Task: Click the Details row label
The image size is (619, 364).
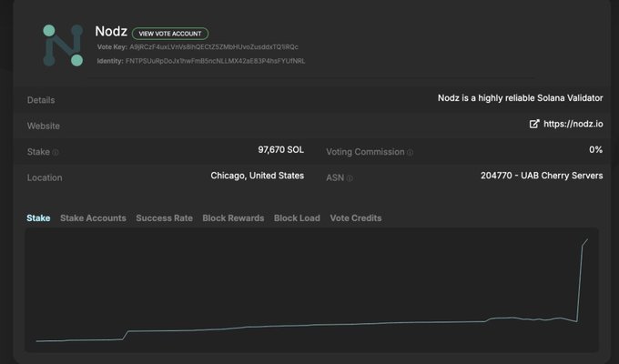Action: (41, 100)
